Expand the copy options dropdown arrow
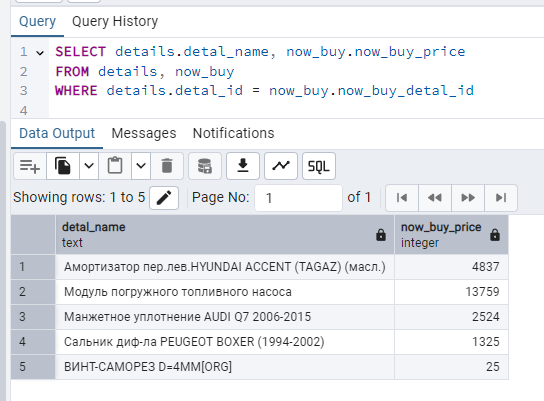544x401 pixels. point(89,166)
